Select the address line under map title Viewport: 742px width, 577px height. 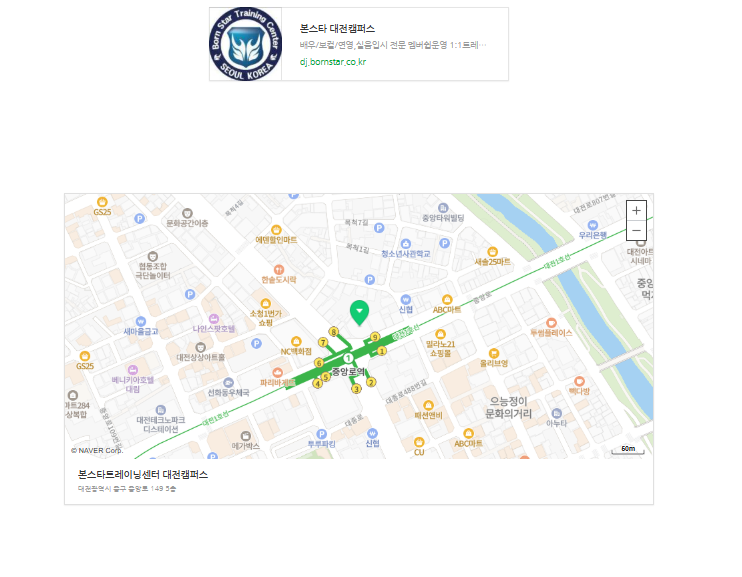pos(126,488)
